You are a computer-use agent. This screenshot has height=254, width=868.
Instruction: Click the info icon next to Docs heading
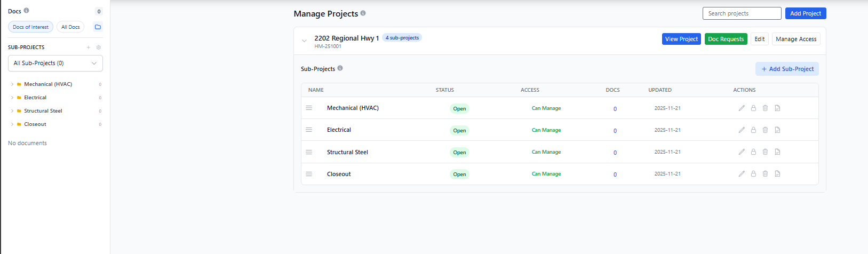point(27,11)
